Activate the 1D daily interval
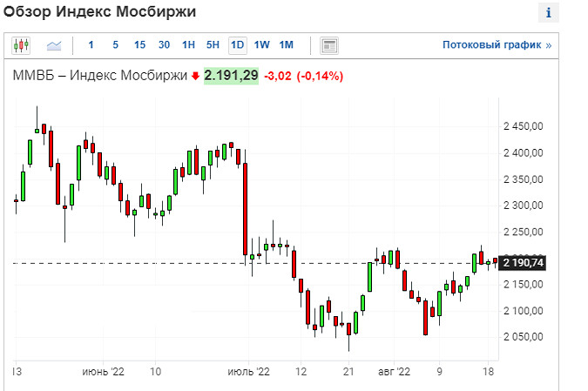 237,45
